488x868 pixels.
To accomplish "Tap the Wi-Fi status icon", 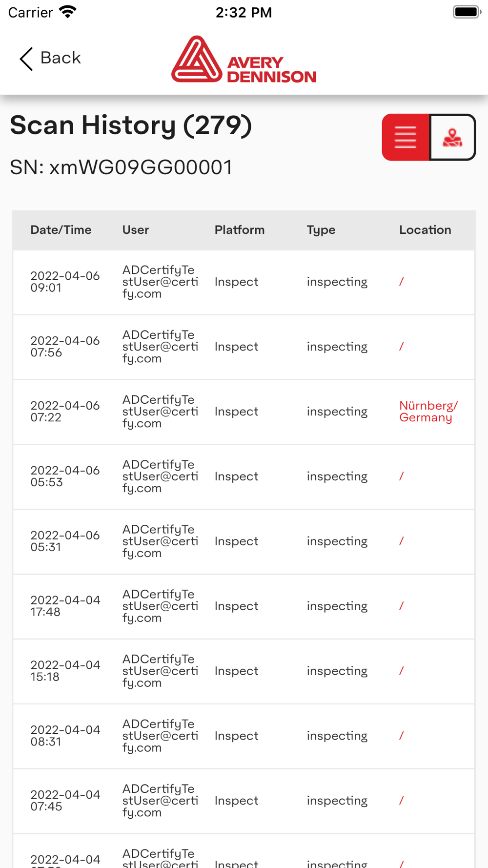I will coord(68,12).
